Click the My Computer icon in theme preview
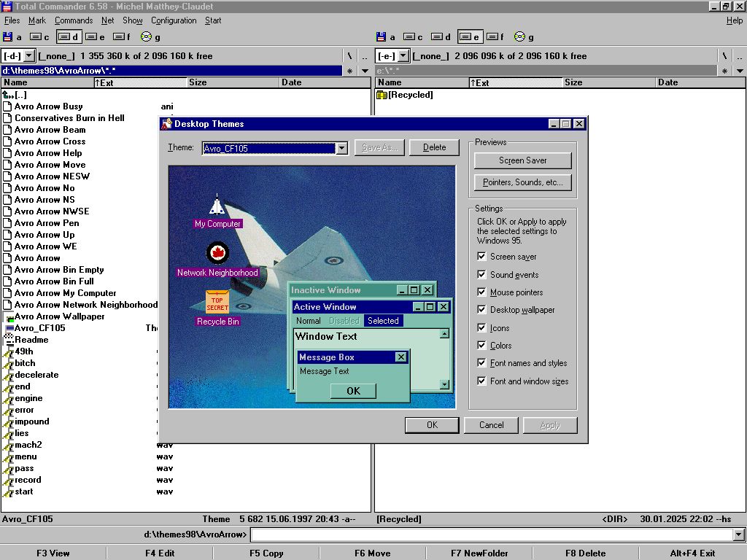747x560 pixels. point(217,205)
